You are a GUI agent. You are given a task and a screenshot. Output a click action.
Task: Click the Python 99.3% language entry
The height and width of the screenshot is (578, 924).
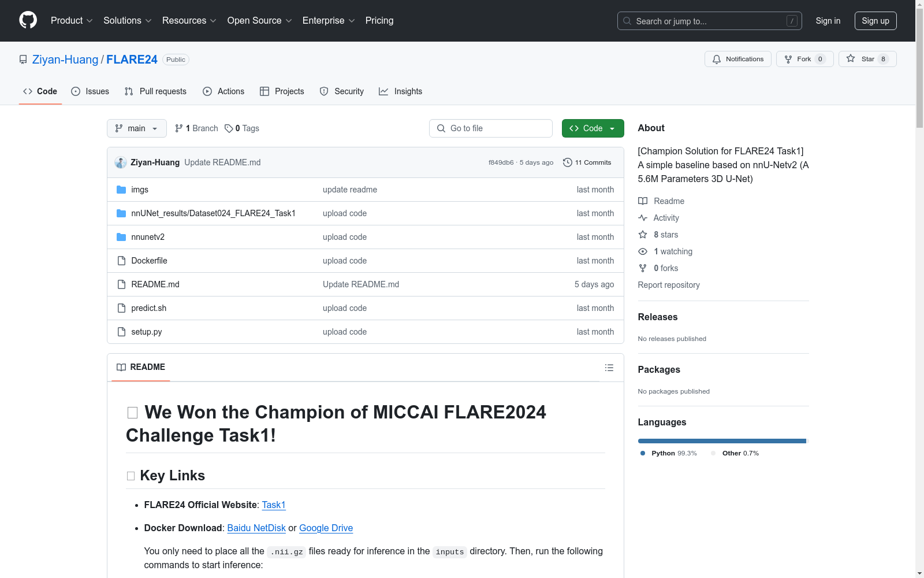tap(669, 453)
